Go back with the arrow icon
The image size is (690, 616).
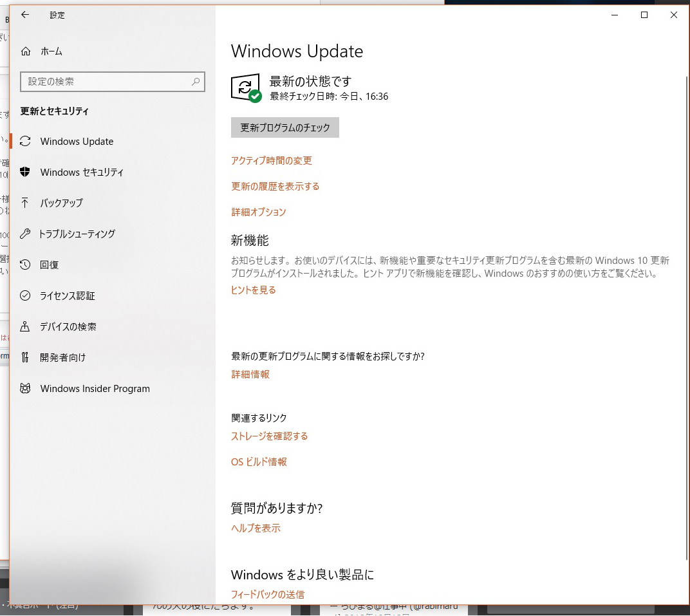click(25, 15)
